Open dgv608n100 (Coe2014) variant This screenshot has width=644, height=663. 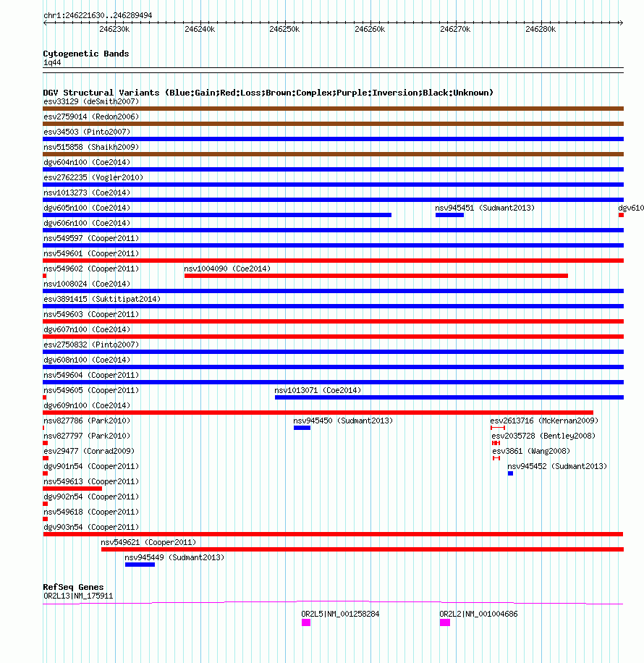click(x=87, y=360)
